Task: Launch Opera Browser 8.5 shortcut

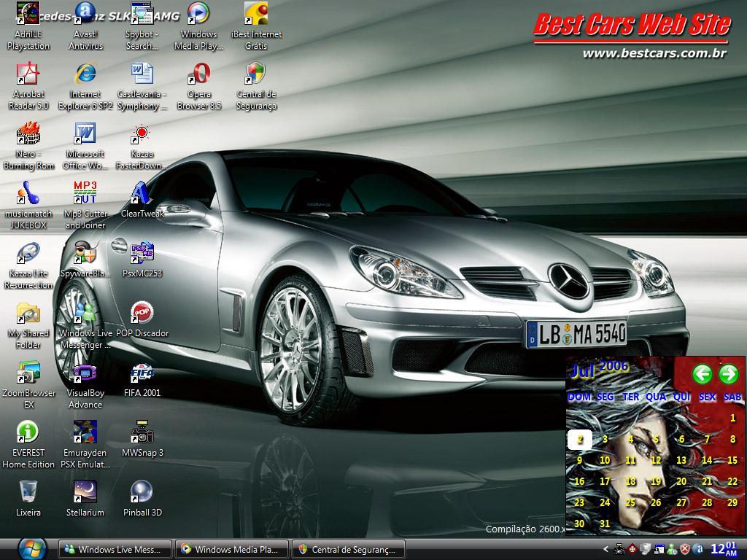Action: [x=199, y=86]
